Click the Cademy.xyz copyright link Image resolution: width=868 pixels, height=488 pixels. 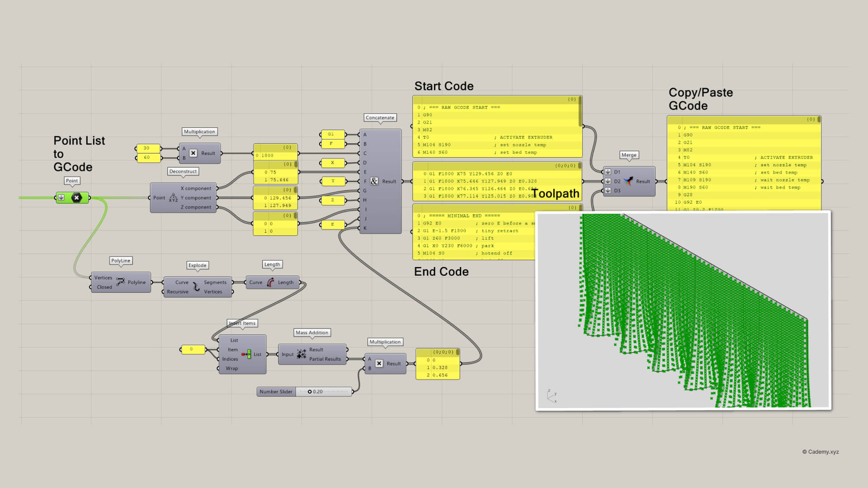pyautogui.click(x=821, y=452)
